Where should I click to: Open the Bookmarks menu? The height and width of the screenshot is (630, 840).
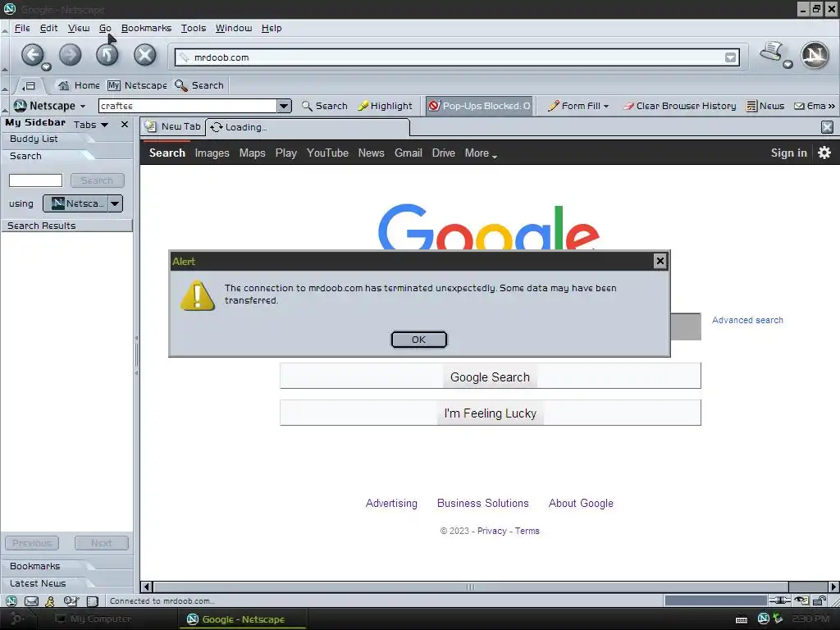[146, 28]
